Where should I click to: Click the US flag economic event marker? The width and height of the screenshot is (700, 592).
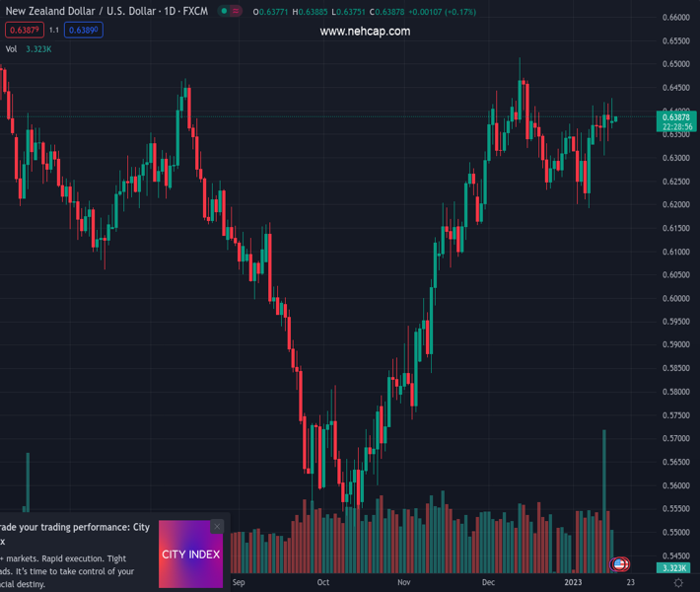tap(619, 565)
